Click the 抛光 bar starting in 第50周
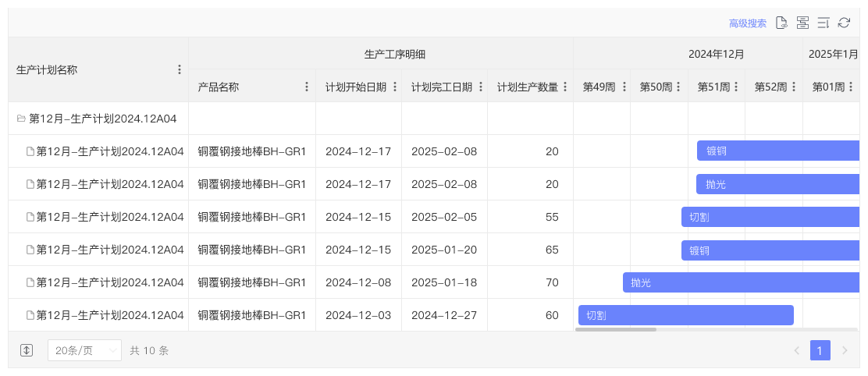Screen dimensions: 868x376 click(742, 282)
